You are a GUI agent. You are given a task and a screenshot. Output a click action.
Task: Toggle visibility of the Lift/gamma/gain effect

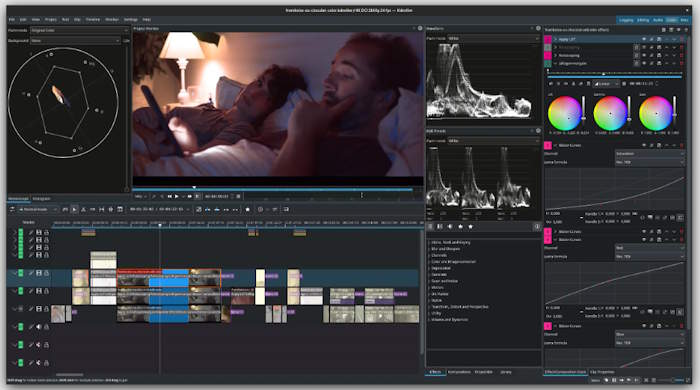coord(644,63)
